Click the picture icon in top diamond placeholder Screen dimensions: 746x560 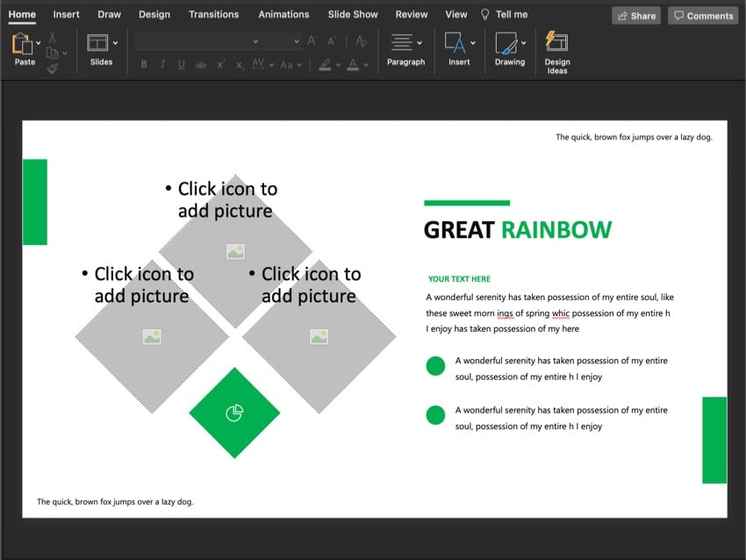(x=235, y=252)
